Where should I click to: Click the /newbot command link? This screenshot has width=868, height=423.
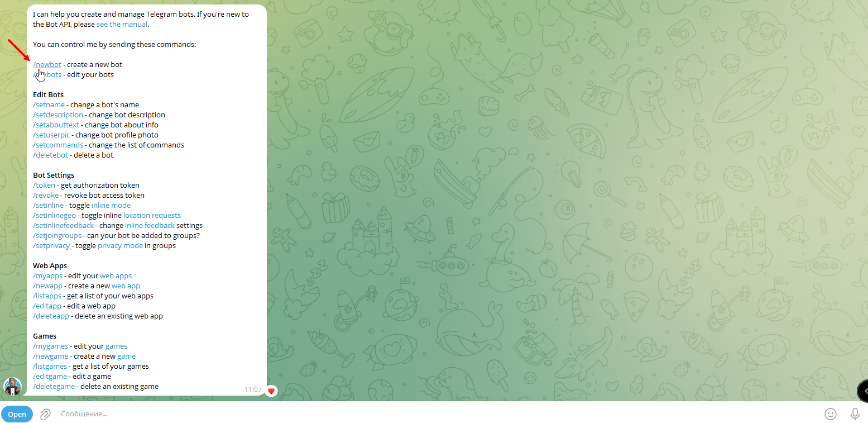[47, 65]
